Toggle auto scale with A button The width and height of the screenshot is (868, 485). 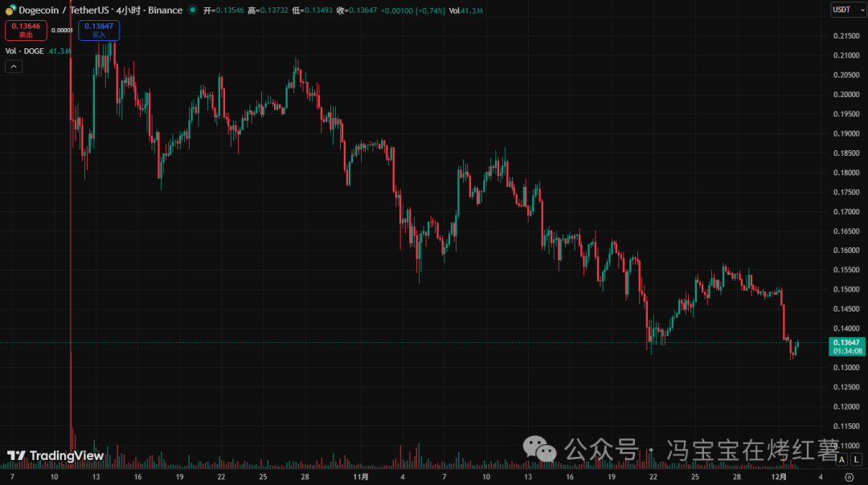(841, 459)
